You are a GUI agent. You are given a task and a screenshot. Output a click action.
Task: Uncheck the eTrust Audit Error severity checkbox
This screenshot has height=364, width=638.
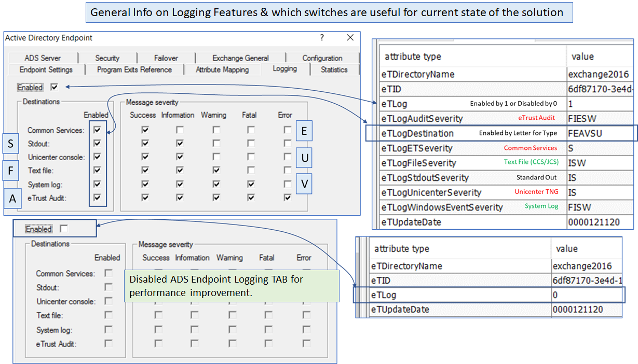(x=287, y=198)
